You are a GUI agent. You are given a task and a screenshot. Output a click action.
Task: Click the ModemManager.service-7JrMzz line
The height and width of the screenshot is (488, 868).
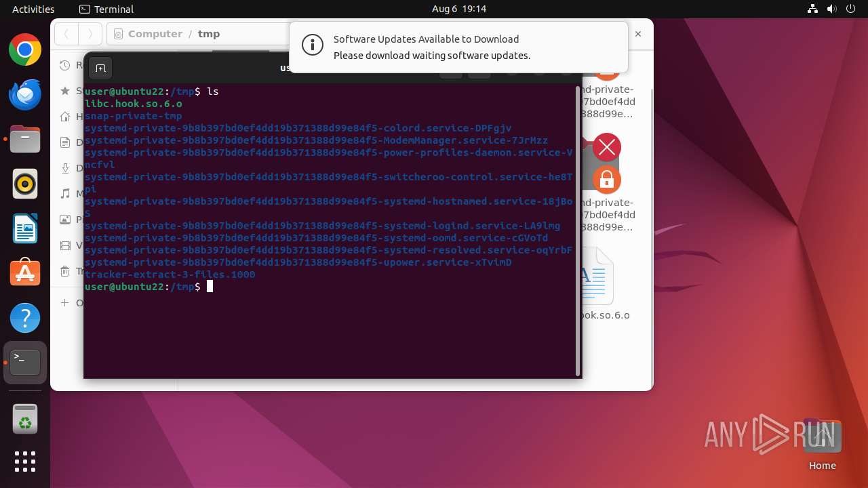point(317,140)
